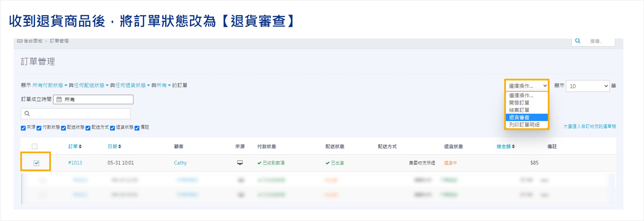Screen dimensions: 644x221
Task: Select 結案訂單 from the action list
Action: tap(527, 110)
